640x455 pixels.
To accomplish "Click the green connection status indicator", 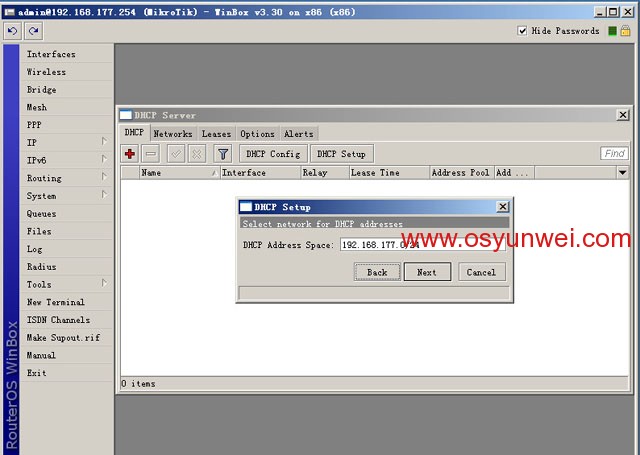I will click(x=612, y=31).
